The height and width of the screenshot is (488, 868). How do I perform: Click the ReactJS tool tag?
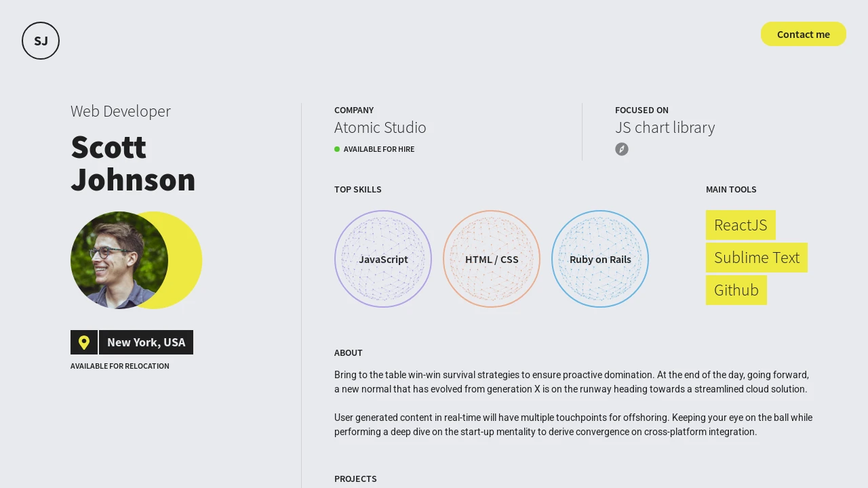741,225
